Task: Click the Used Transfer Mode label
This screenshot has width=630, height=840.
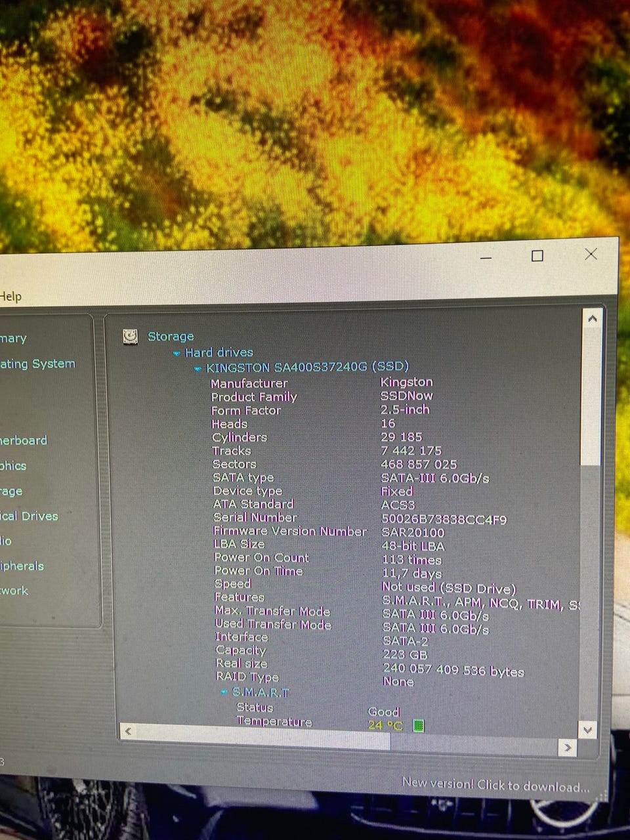Action: point(273,625)
